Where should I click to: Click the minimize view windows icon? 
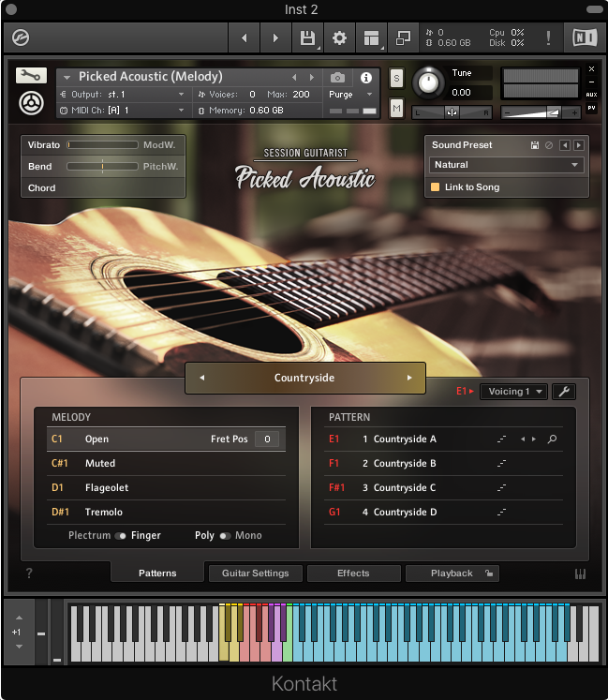(403, 37)
